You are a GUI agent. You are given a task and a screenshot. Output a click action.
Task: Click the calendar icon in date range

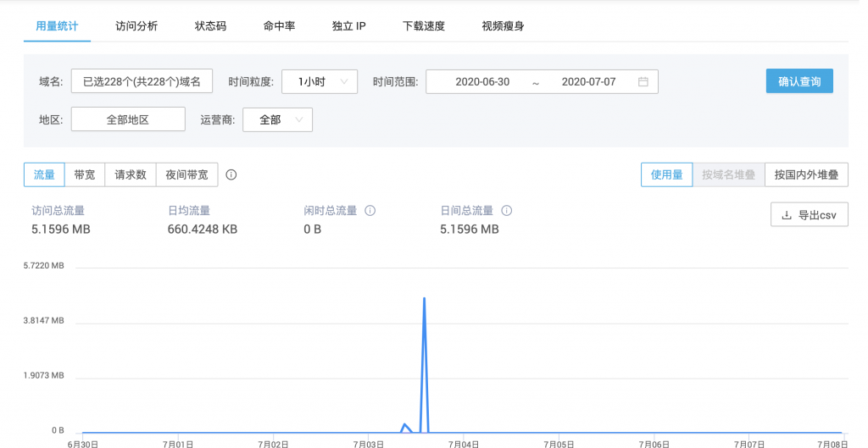(643, 82)
